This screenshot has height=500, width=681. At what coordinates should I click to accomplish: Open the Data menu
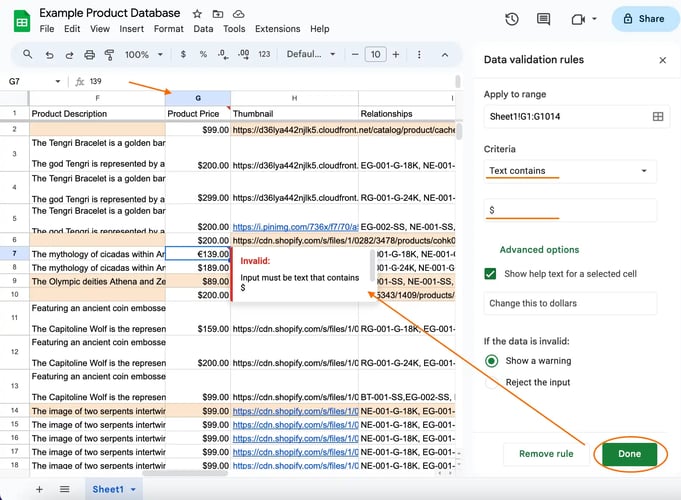pyautogui.click(x=203, y=29)
